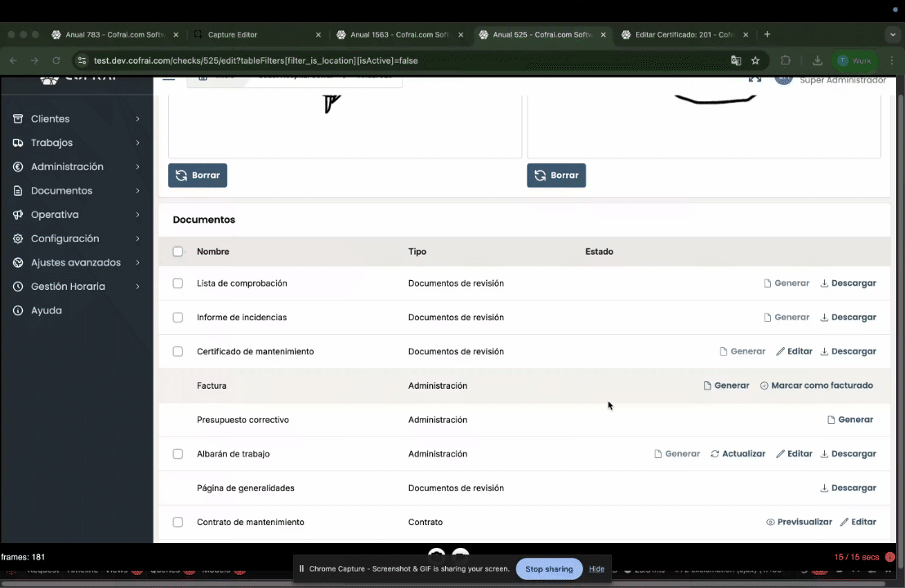905x588 pixels.
Task: Tick the Albarán de trabajo checkbox
Action: [178, 454]
